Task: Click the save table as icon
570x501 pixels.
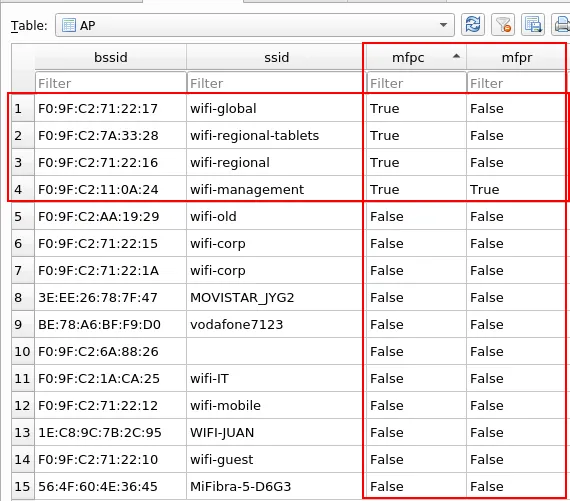Action: (x=533, y=25)
